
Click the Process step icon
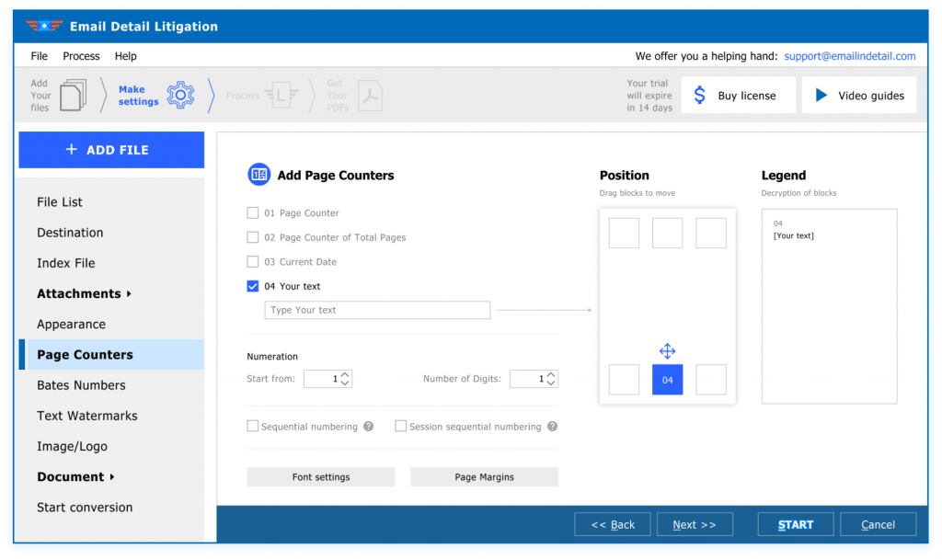281,95
